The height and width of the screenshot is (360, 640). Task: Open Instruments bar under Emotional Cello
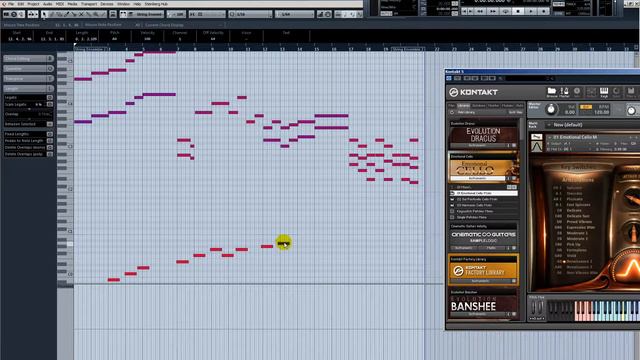click(477, 178)
